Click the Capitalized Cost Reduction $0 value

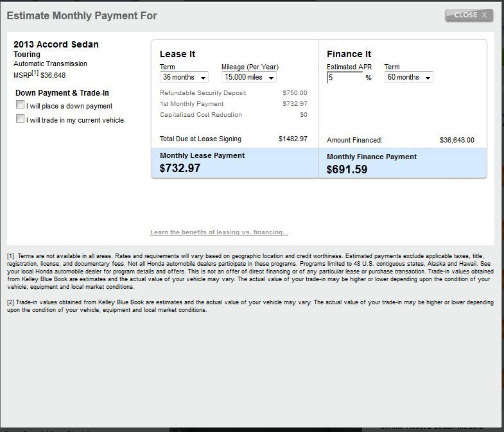point(304,115)
